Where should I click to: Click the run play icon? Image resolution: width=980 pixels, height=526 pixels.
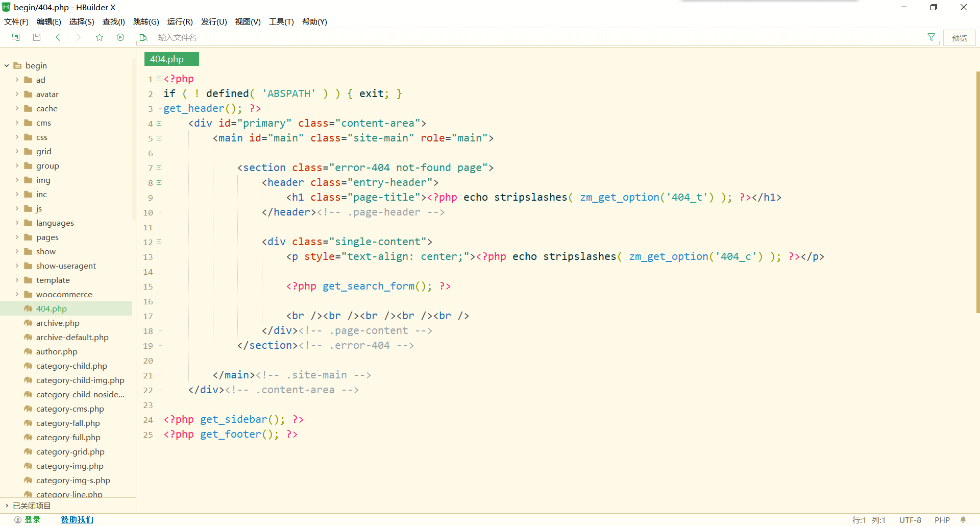(x=120, y=37)
